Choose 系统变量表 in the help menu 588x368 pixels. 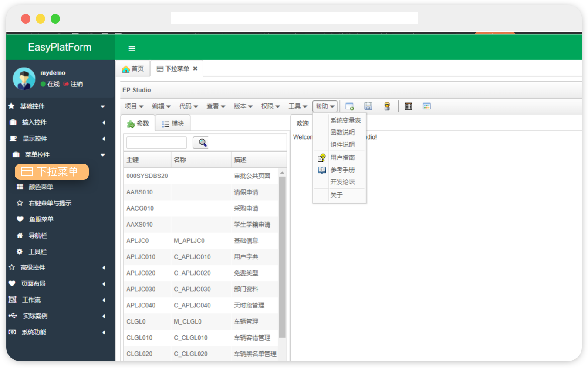click(x=339, y=120)
